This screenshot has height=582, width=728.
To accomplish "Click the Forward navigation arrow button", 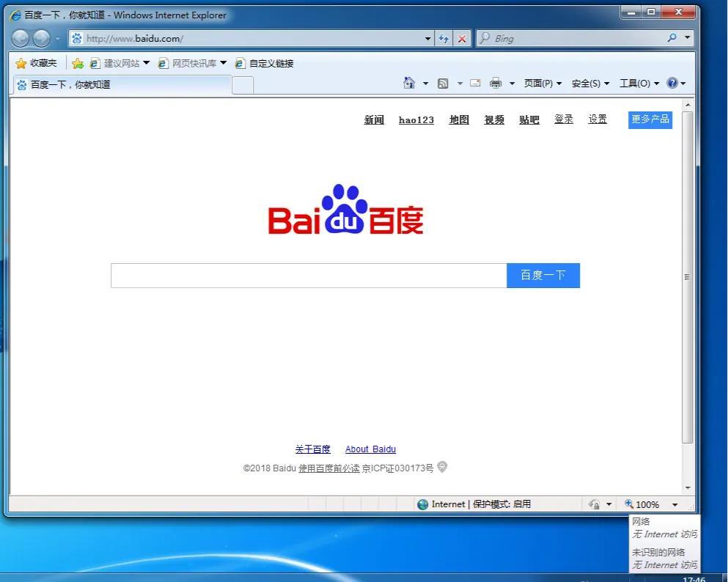I will coord(41,38).
